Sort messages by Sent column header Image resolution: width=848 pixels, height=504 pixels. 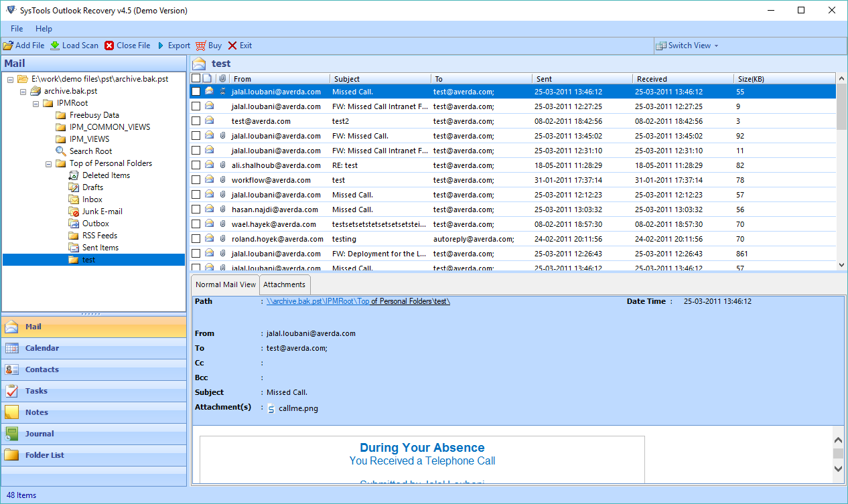point(582,79)
